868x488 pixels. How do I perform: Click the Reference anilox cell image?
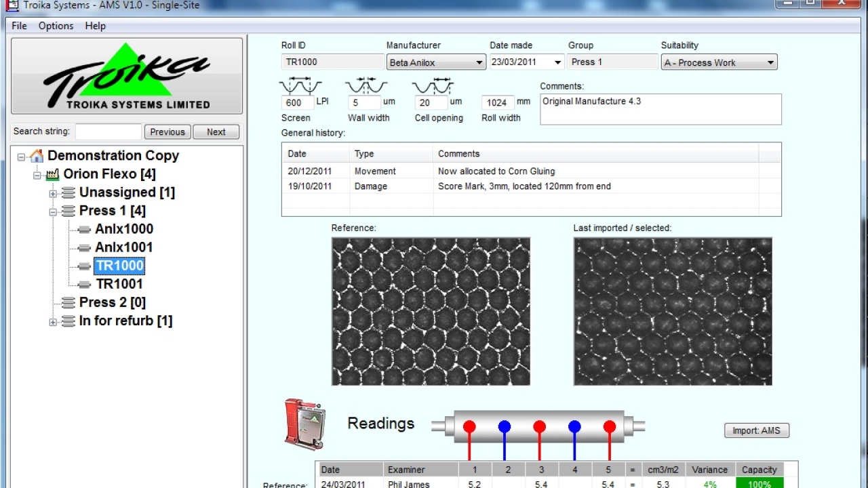tap(431, 311)
